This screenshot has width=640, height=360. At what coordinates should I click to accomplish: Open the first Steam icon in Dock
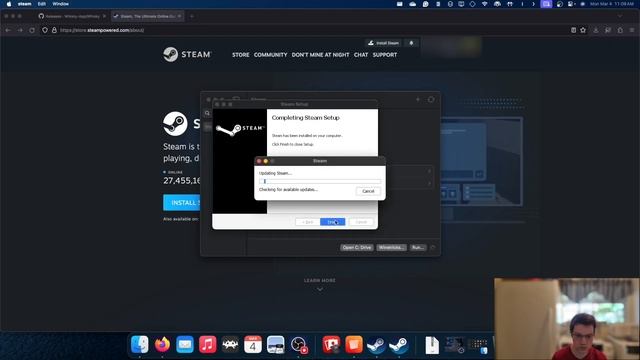pyautogui.click(x=376, y=345)
